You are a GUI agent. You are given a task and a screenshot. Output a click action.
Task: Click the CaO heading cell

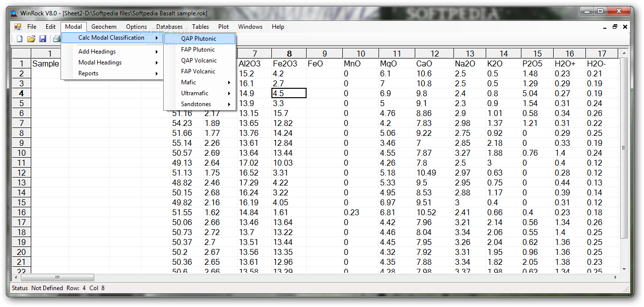coord(434,63)
